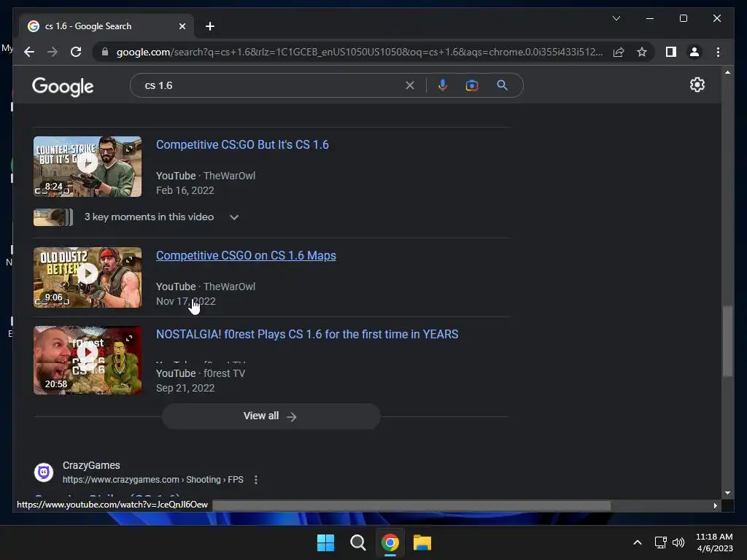Open File Explorer from the taskbar

tap(422, 542)
